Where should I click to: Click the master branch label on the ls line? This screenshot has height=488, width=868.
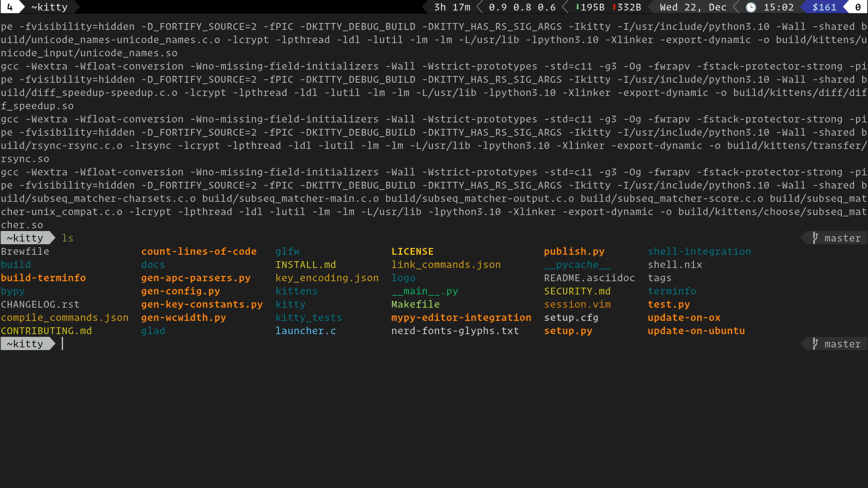pyautogui.click(x=843, y=238)
